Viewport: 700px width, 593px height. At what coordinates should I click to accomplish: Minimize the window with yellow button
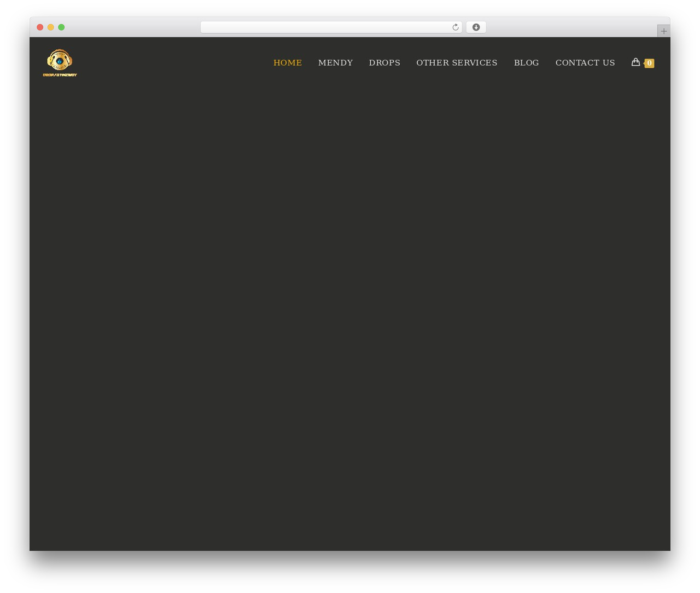point(51,27)
